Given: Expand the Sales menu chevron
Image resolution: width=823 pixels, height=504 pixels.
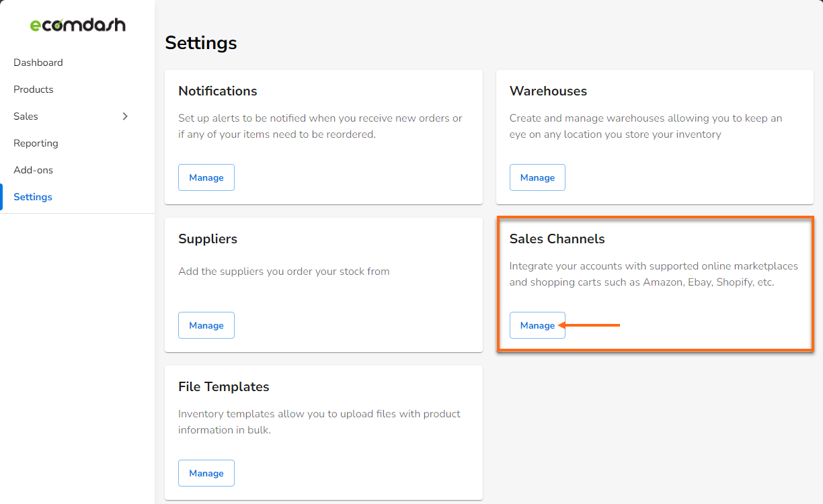Looking at the screenshot, I should pyautogui.click(x=125, y=116).
